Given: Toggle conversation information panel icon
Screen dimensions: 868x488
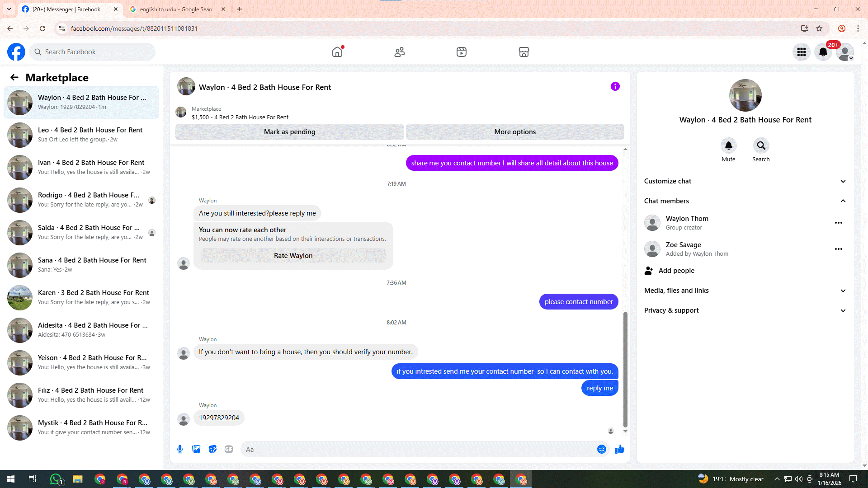Looking at the screenshot, I should click(x=615, y=86).
